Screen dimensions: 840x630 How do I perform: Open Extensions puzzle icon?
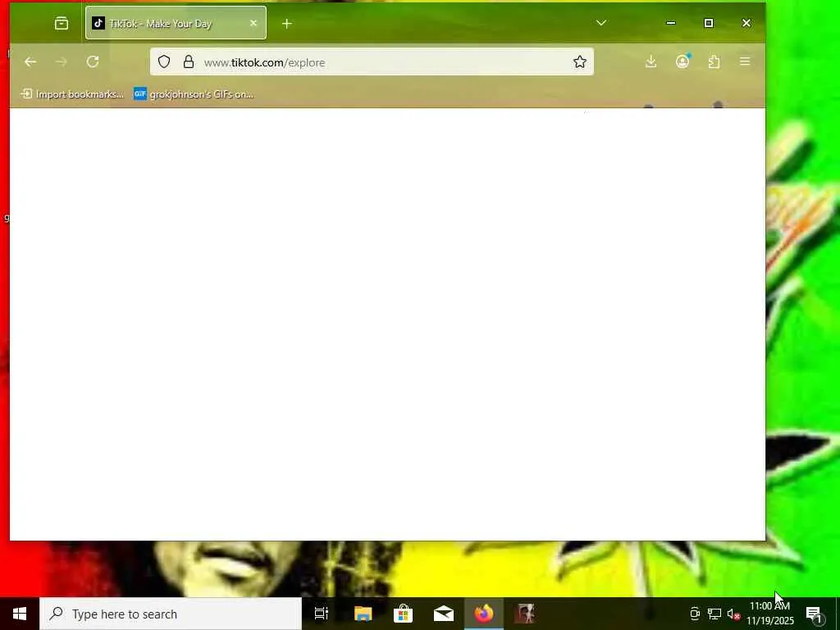tap(714, 62)
